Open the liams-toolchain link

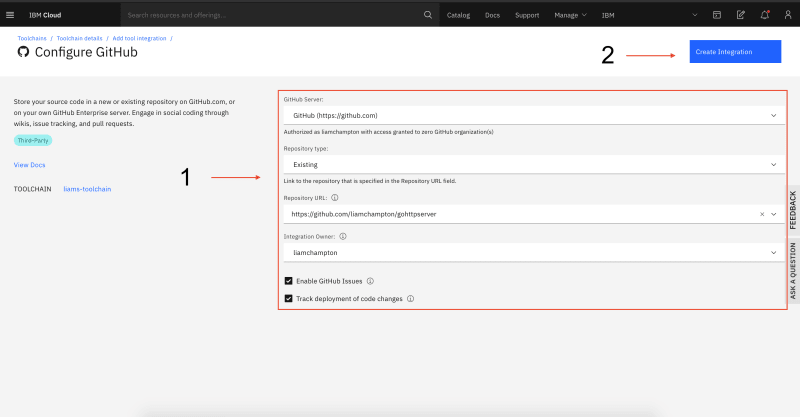87,189
